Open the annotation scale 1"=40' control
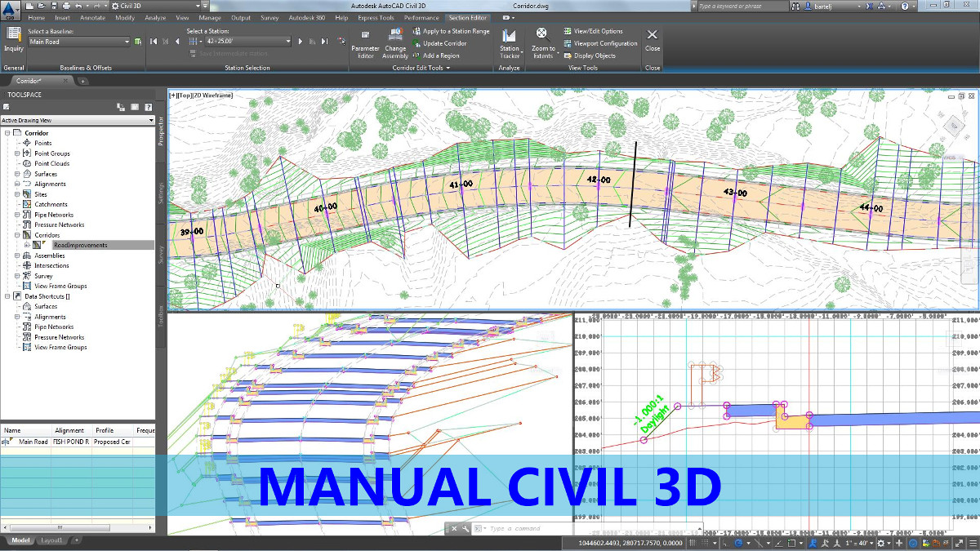The width and height of the screenshot is (980, 551). click(857, 543)
